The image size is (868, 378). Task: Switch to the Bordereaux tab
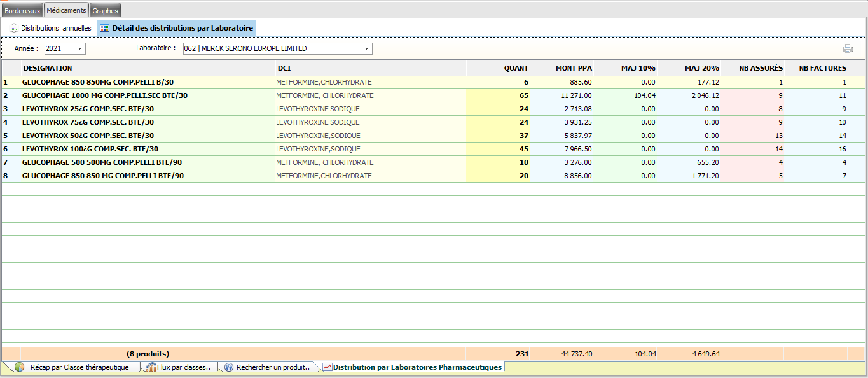pos(23,11)
